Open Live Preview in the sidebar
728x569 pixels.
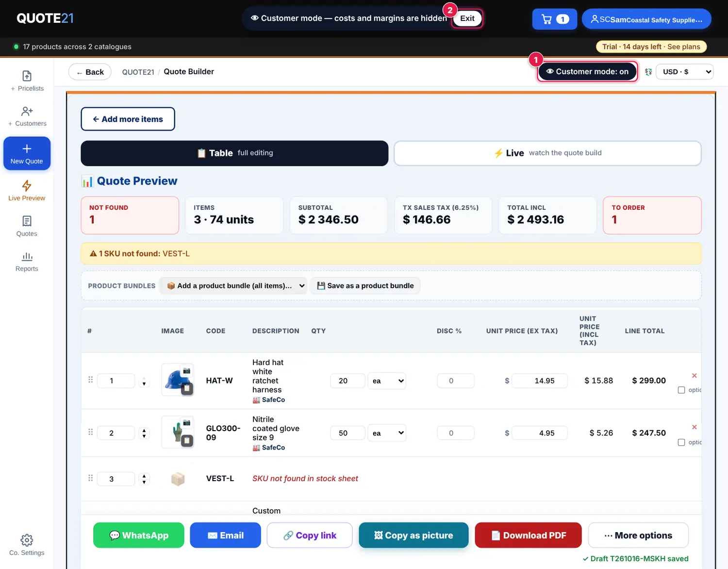coord(27,190)
